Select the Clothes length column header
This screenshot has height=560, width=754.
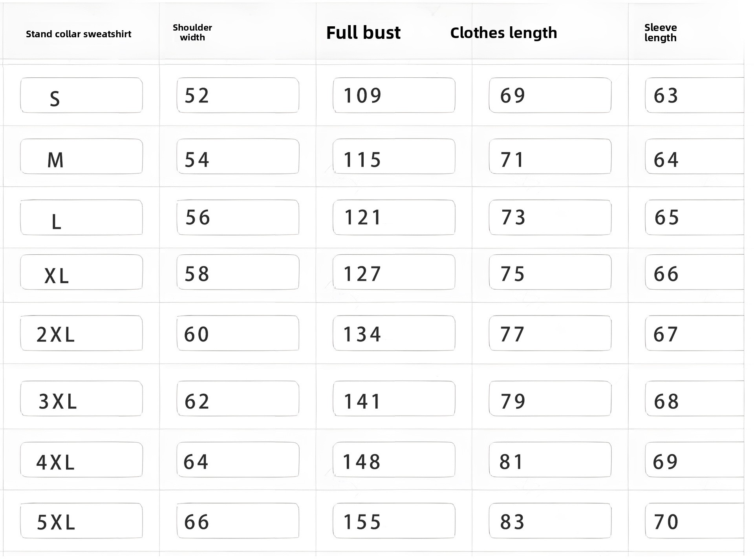(x=503, y=33)
